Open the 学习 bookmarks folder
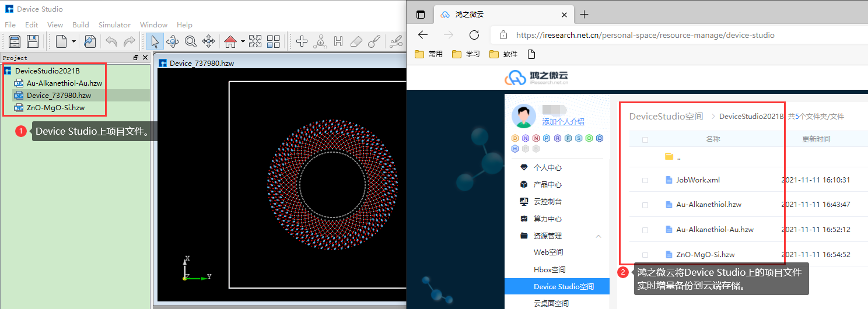868x309 pixels. point(466,54)
